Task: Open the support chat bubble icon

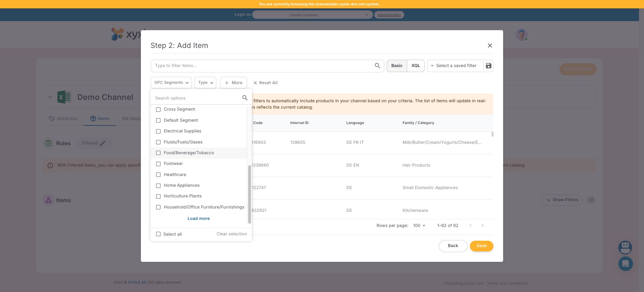Action: point(625,264)
